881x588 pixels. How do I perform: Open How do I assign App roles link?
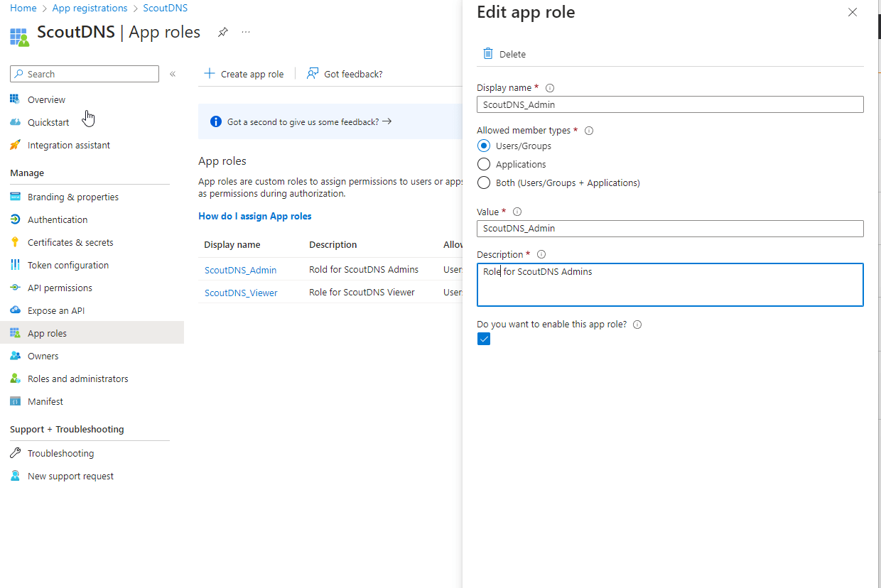point(255,216)
